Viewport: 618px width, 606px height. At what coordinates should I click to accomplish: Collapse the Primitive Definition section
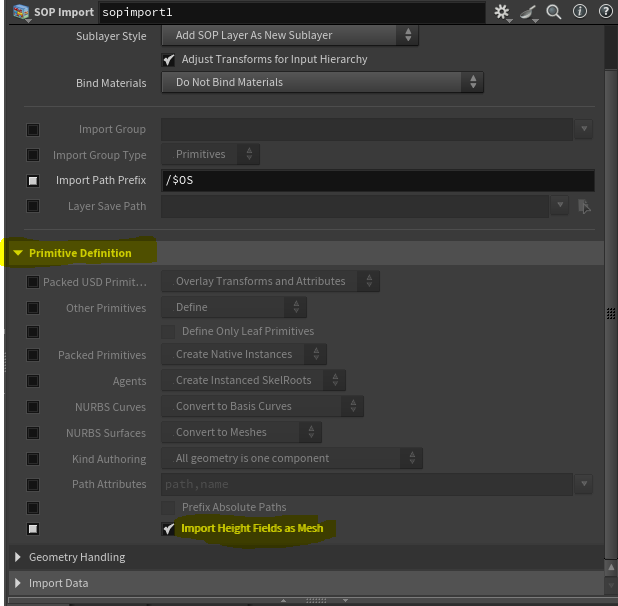click(x=18, y=253)
